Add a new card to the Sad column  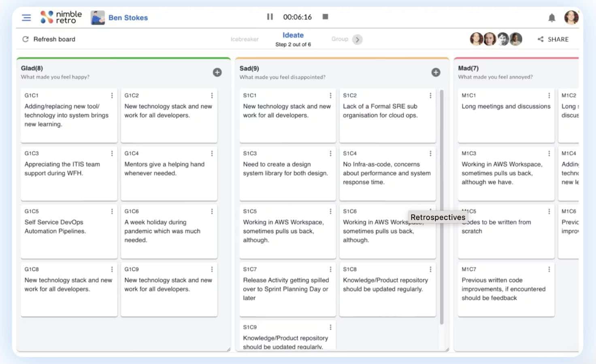(x=436, y=72)
